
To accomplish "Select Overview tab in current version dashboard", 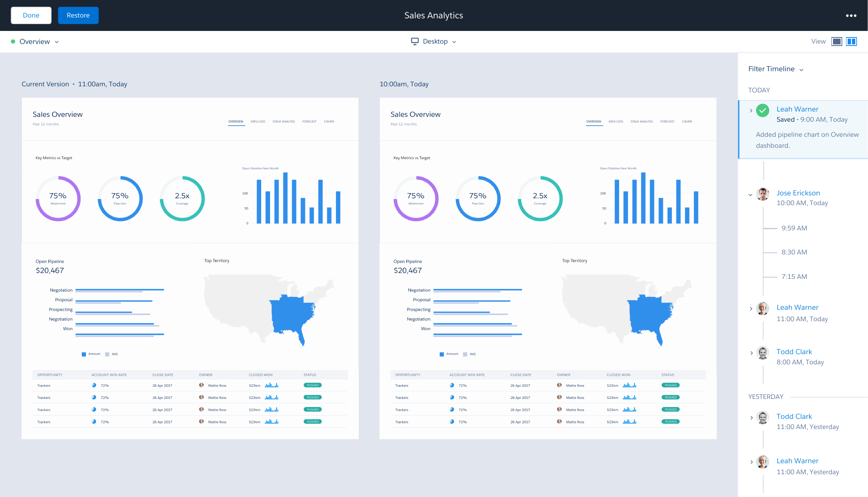I will 236,122.
